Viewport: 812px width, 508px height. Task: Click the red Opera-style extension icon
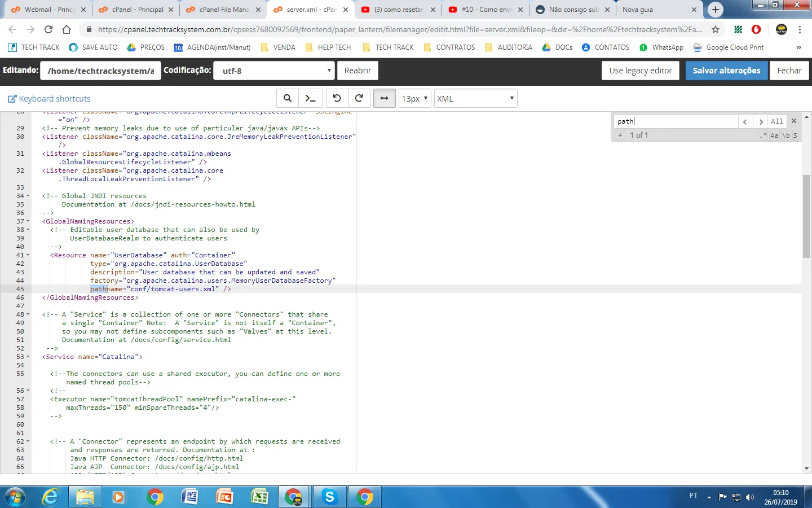coord(756,29)
